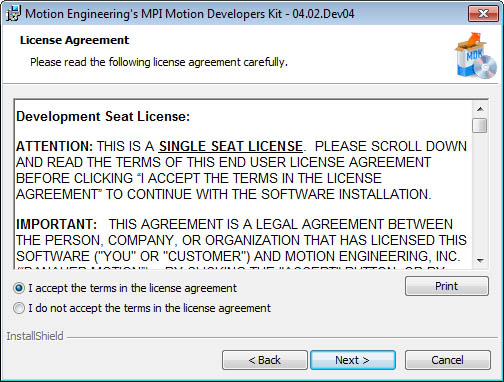Click the 'License Agreement' header title
This screenshot has width=504, height=382.
point(74,40)
